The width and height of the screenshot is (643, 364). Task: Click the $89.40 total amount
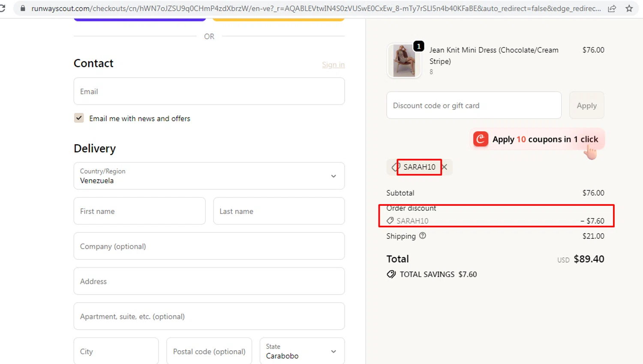589,259
